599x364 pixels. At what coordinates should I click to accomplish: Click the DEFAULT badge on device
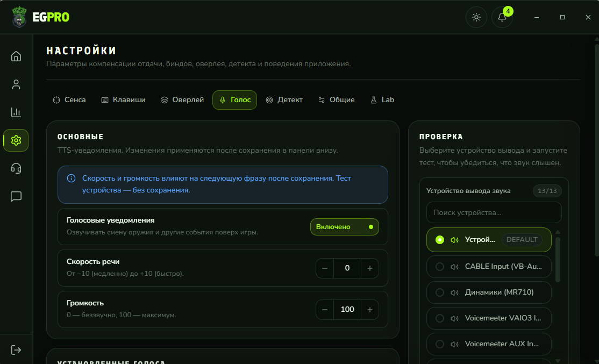coord(522,240)
